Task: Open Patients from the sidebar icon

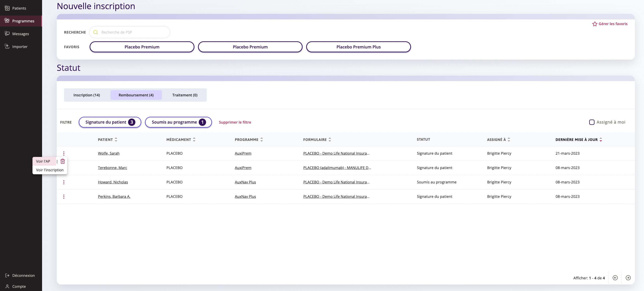Action: (x=7, y=8)
